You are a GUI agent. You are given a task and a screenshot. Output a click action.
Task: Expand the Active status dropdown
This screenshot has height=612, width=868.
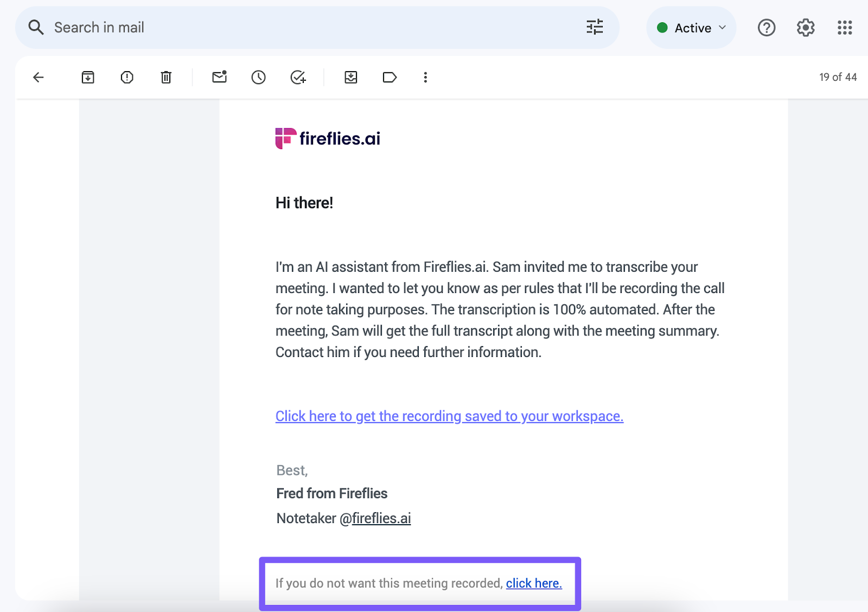tap(691, 28)
